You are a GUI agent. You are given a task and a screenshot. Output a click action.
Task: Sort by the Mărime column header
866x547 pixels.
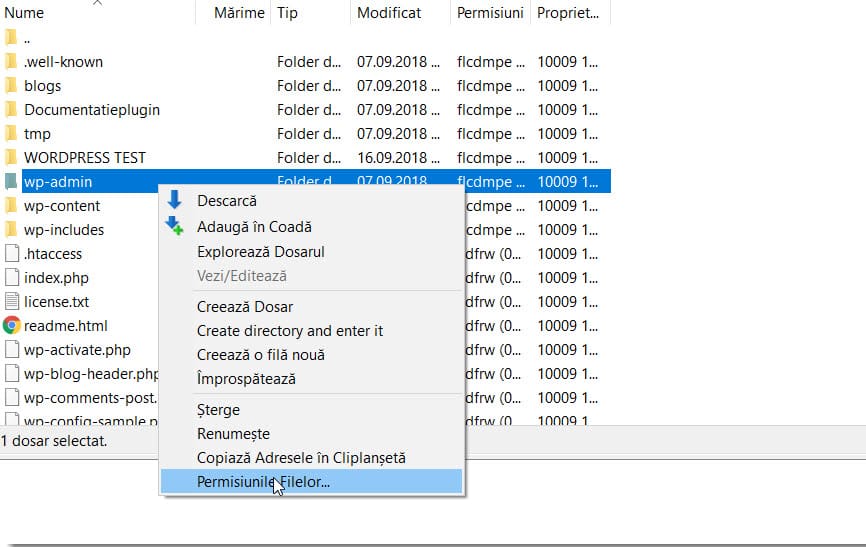(239, 13)
